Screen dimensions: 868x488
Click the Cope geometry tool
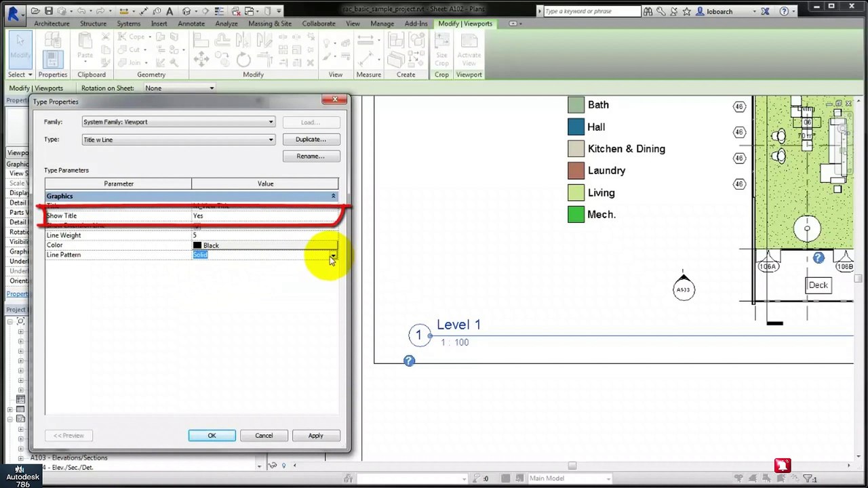click(132, 37)
